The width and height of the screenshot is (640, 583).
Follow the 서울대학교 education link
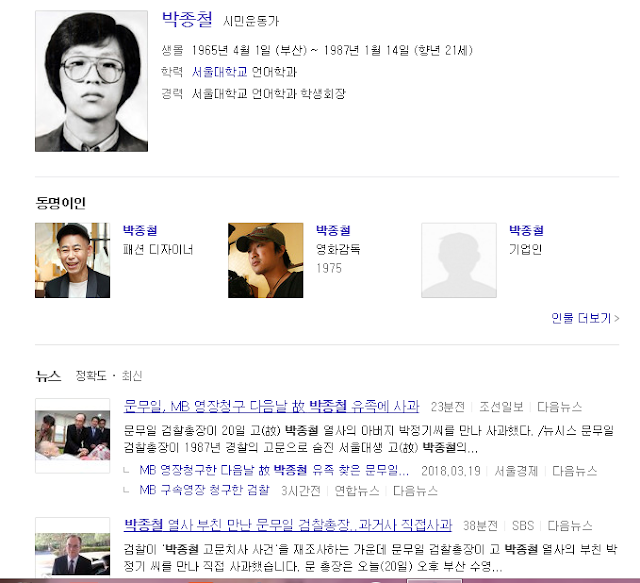[x=220, y=72]
